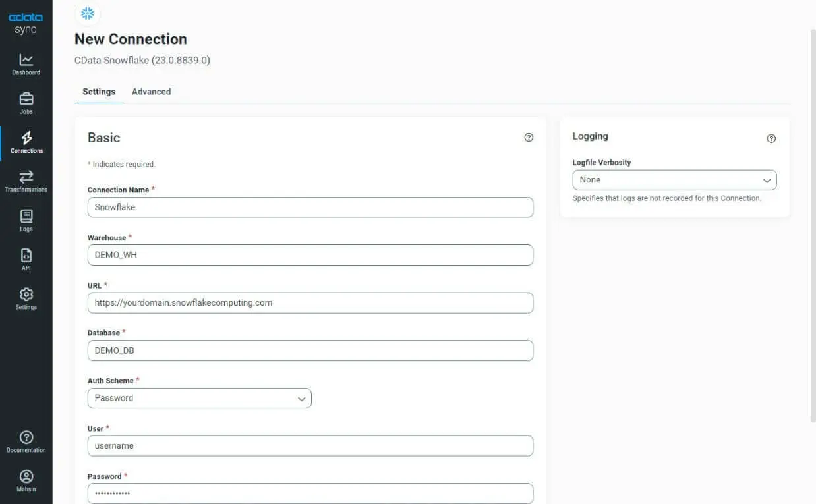Switch to the Advanced tab
The height and width of the screenshot is (504, 816).
click(151, 92)
